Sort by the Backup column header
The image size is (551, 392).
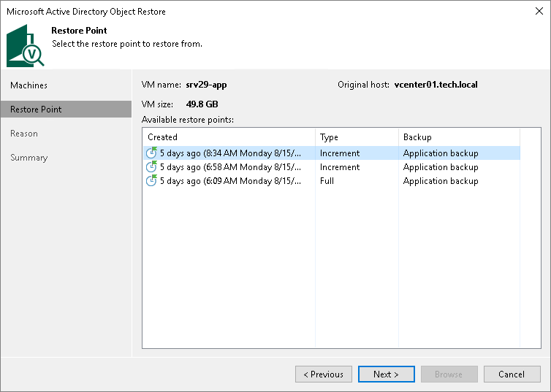point(459,137)
